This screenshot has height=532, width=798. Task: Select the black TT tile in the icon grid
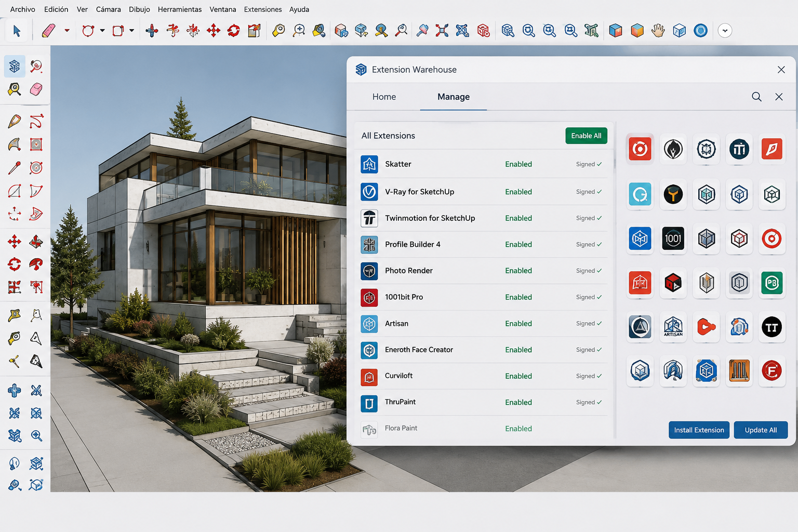772,327
